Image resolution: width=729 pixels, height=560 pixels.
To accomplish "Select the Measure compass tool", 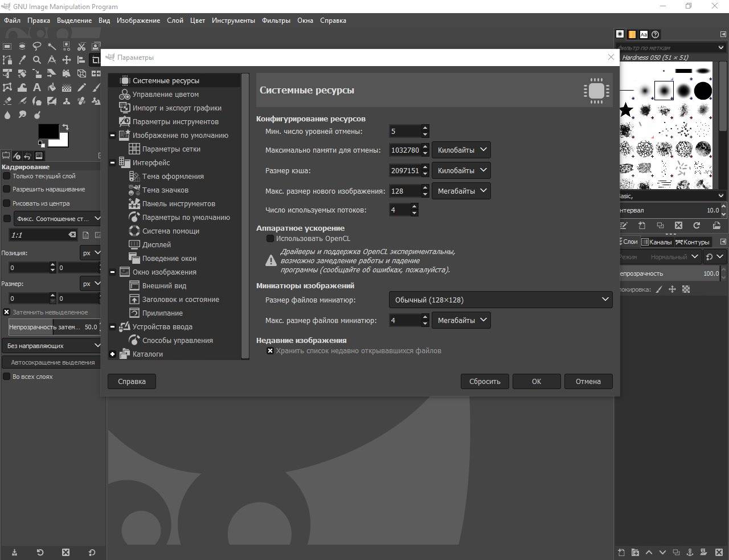I will click(x=52, y=60).
